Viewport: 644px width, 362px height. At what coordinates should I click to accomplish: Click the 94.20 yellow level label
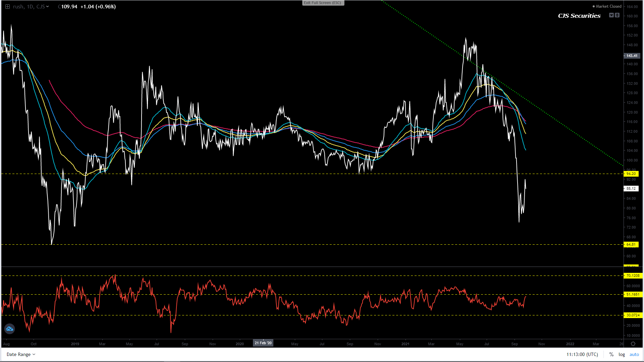[631, 174]
